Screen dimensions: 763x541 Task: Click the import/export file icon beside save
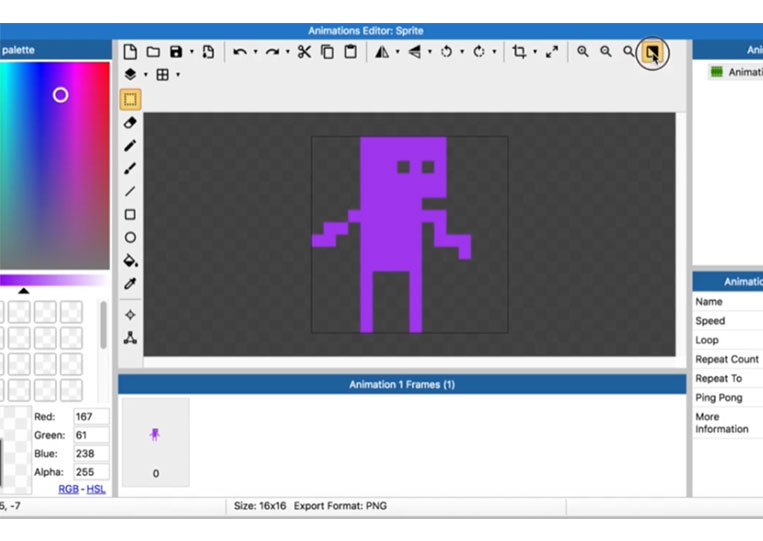[x=208, y=52]
